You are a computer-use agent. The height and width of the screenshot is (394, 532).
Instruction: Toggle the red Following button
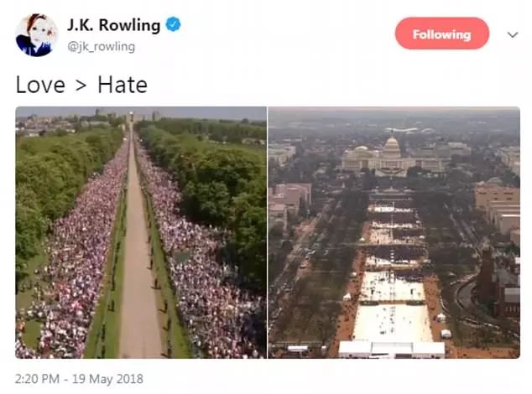(x=442, y=34)
